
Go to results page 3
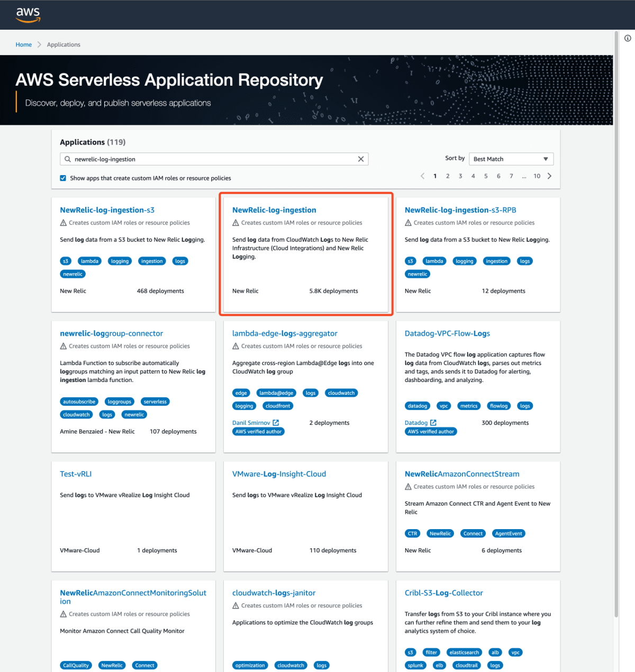460,176
